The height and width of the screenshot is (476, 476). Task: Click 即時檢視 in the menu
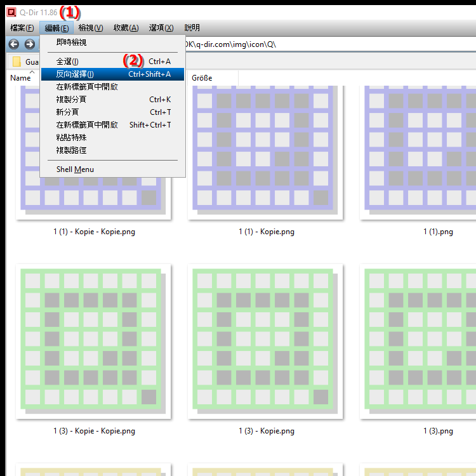click(112, 43)
